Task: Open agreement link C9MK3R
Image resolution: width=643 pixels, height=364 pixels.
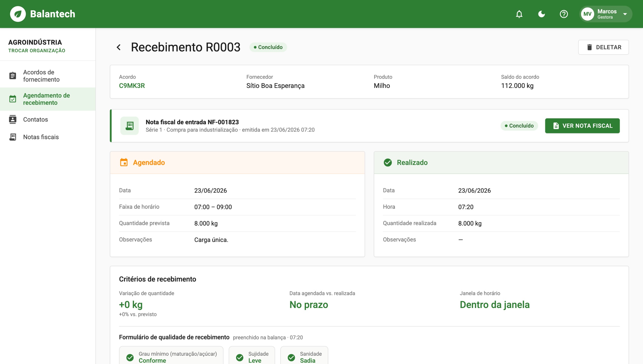Action: click(132, 86)
